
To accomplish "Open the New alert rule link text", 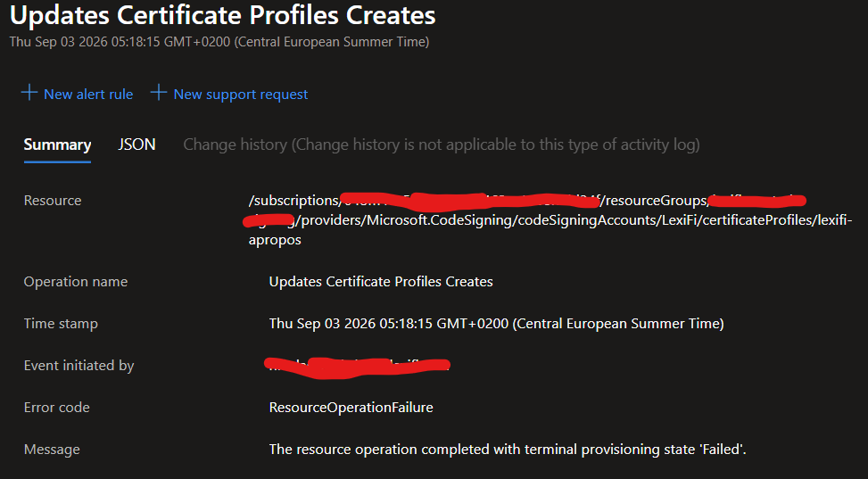I will click(88, 95).
